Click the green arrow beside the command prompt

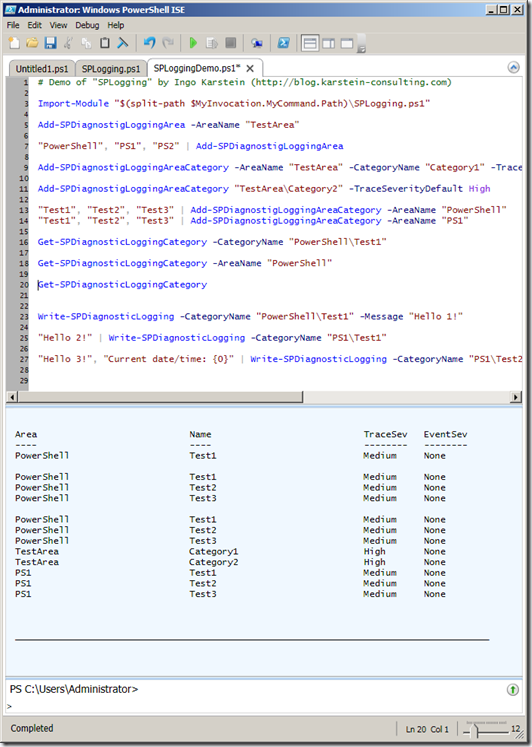pos(512,689)
